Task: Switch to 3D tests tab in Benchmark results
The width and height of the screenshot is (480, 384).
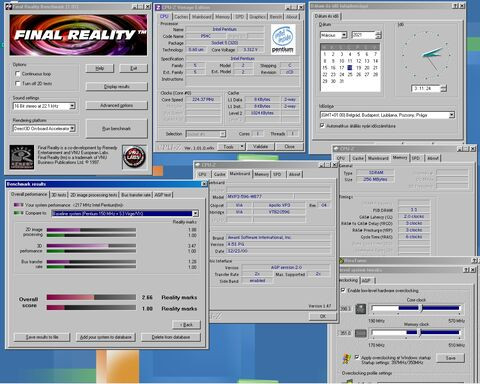Action: [59, 195]
